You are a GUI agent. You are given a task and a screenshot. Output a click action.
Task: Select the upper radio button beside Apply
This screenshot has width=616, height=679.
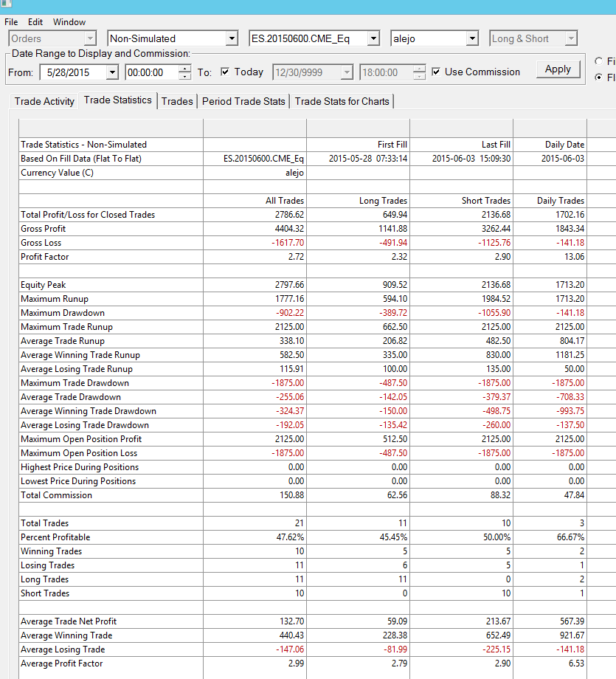(x=599, y=61)
